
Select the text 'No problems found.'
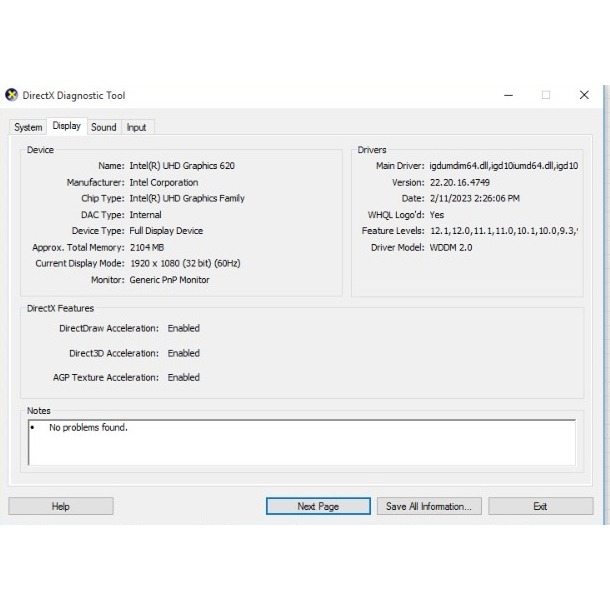point(88,428)
